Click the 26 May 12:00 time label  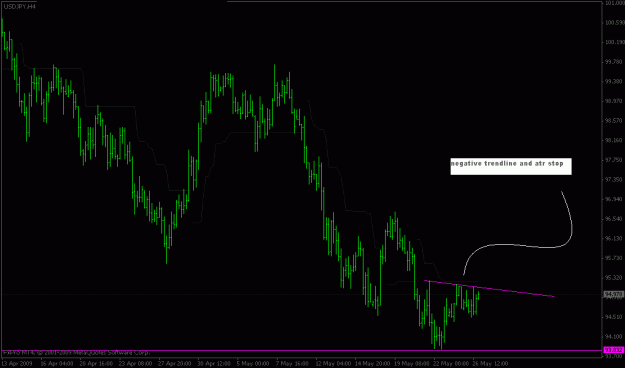click(x=490, y=364)
